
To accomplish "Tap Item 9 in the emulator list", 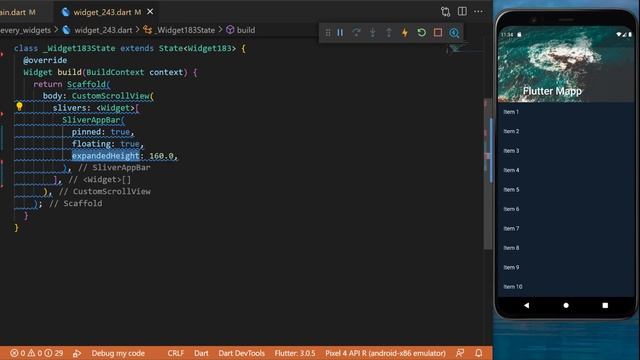I will 566,267.
